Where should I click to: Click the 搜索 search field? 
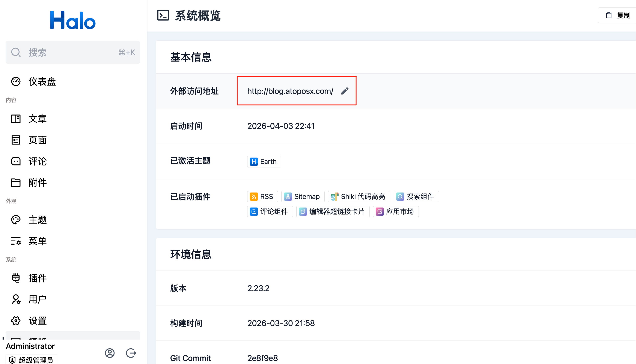tap(72, 53)
